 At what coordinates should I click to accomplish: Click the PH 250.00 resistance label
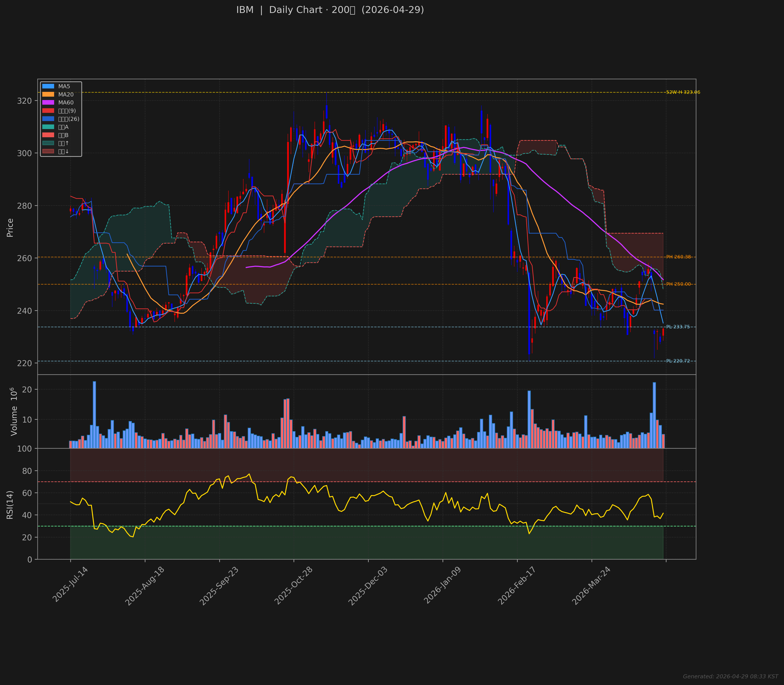[x=678, y=284]
